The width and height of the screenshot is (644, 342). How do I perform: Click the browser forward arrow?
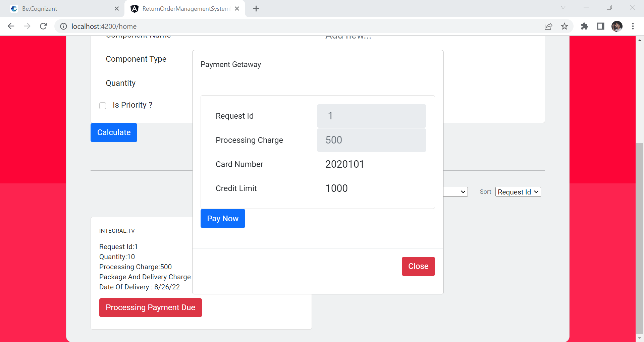(x=27, y=26)
